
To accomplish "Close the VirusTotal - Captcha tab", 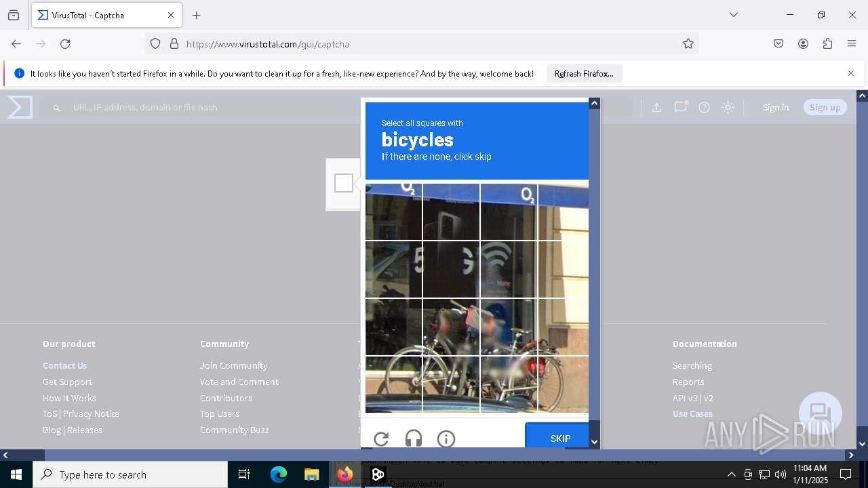I will coord(171,15).
